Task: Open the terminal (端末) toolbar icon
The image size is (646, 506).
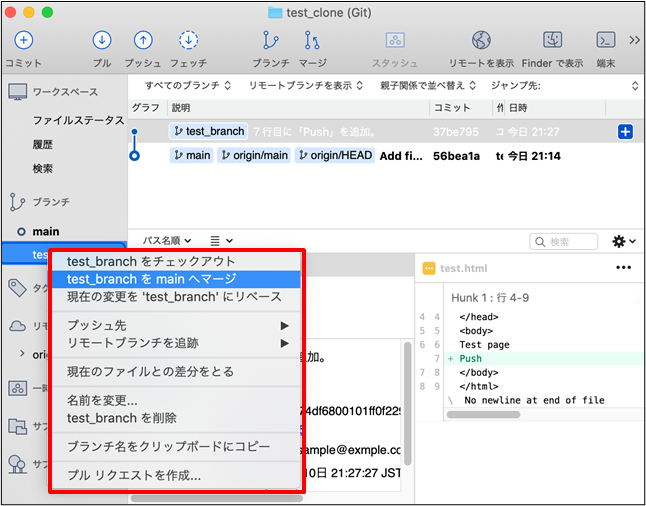Action: tap(606, 40)
